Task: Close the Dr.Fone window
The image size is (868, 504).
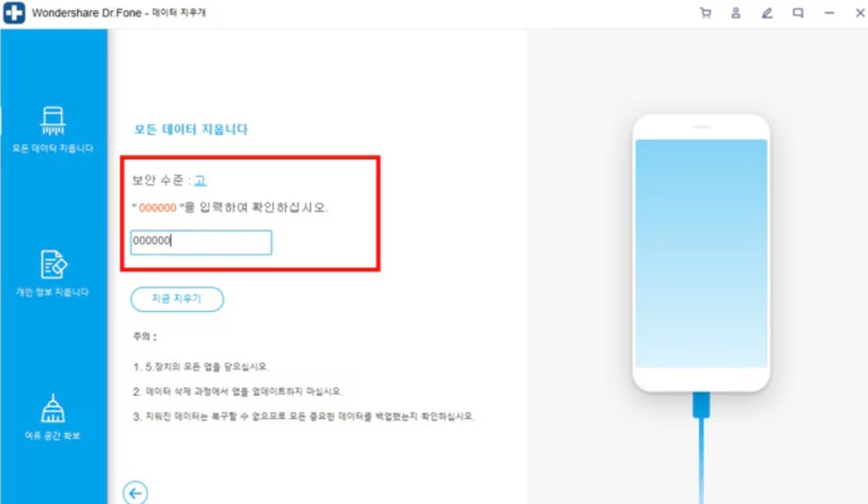Action: [x=859, y=12]
